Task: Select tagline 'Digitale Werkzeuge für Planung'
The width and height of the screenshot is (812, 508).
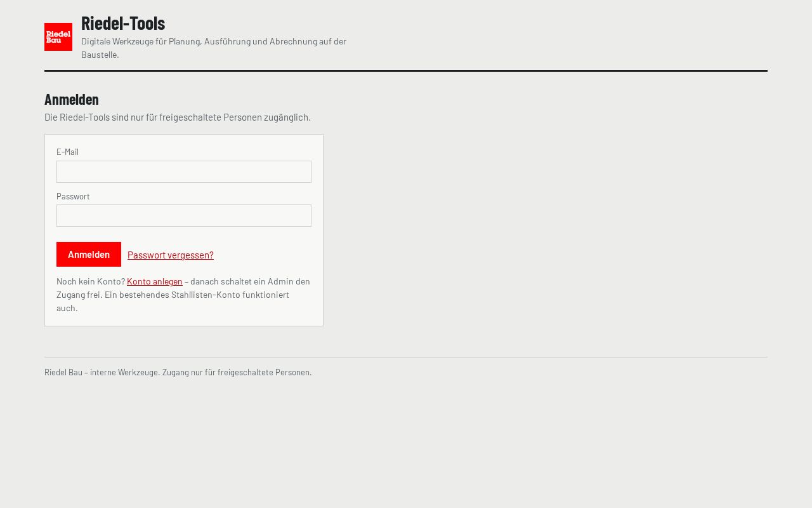Action: pyautogui.click(x=141, y=41)
